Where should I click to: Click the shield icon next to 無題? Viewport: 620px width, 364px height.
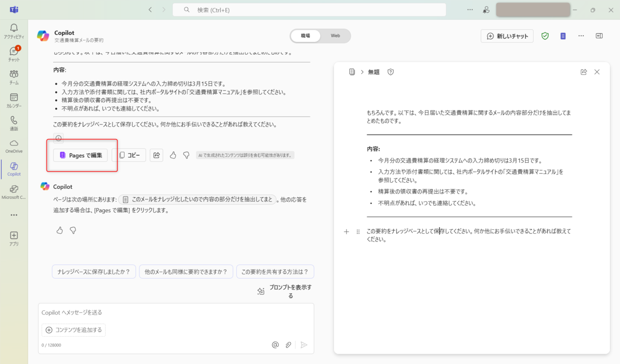[391, 72]
